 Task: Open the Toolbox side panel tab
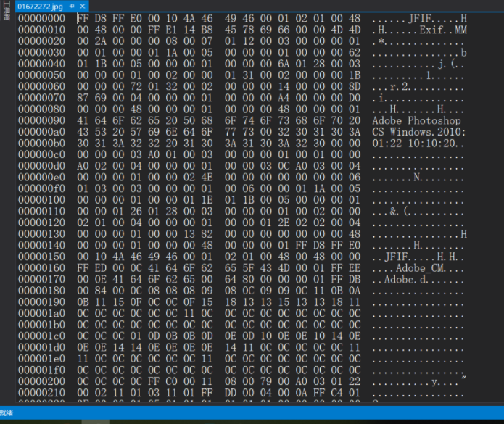(6, 11)
